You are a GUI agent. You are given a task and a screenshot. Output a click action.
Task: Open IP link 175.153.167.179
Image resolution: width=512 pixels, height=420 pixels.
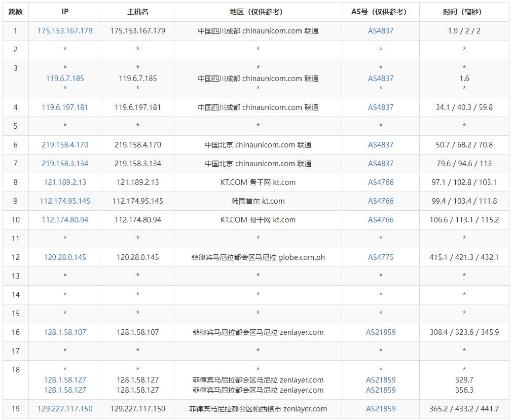[x=65, y=31]
